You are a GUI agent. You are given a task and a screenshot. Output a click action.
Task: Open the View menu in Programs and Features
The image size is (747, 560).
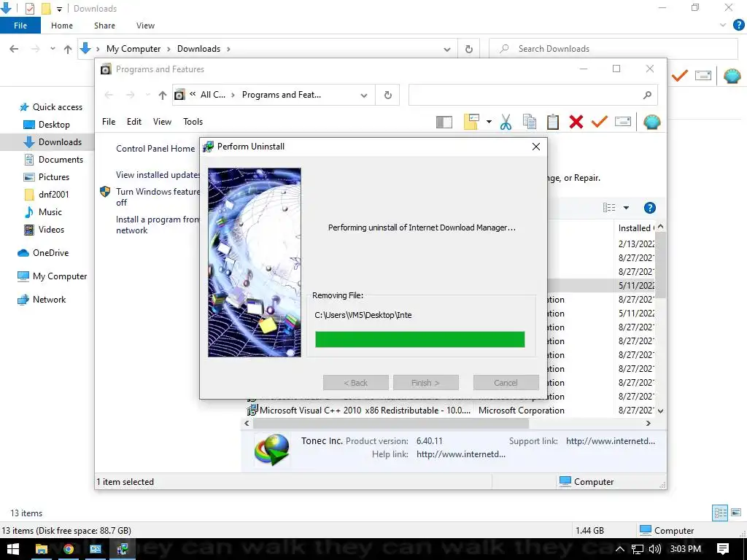point(162,122)
